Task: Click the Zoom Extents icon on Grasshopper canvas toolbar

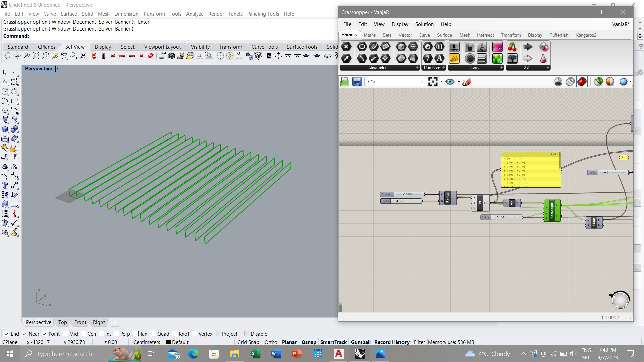Action: [433, 82]
